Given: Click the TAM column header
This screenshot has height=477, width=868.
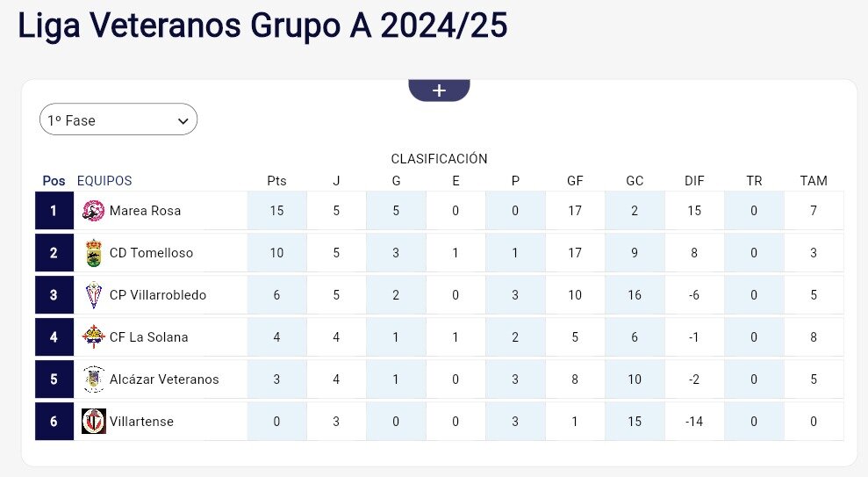Looking at the screenshot, I should pyautogui.click(x=814, y=181).
